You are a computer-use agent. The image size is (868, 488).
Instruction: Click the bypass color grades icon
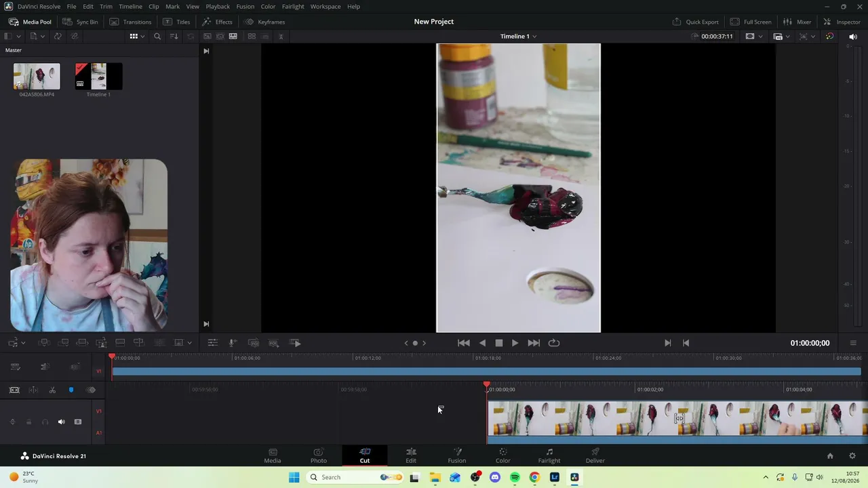(x=829, y=36)
